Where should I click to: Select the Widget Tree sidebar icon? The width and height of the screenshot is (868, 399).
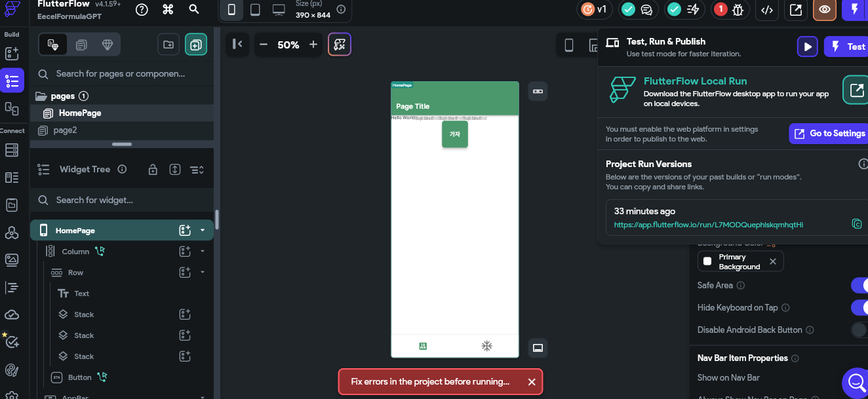[12, 81]
